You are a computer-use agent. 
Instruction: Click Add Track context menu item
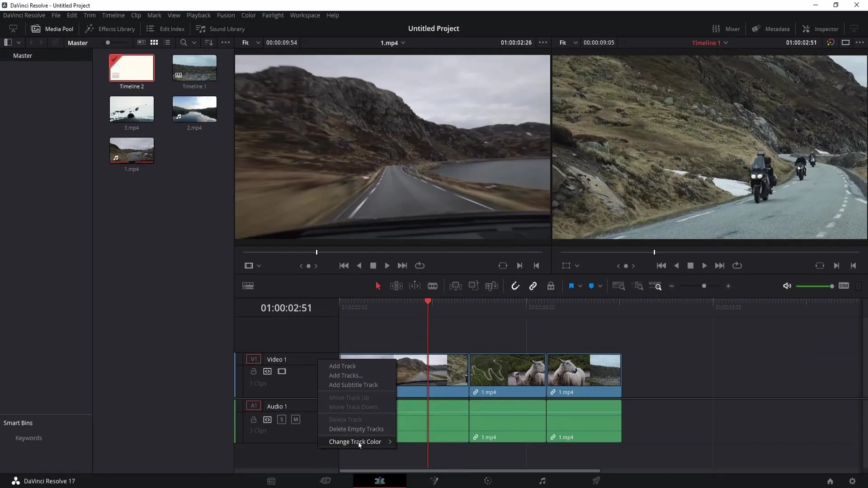tap(343, 366)
